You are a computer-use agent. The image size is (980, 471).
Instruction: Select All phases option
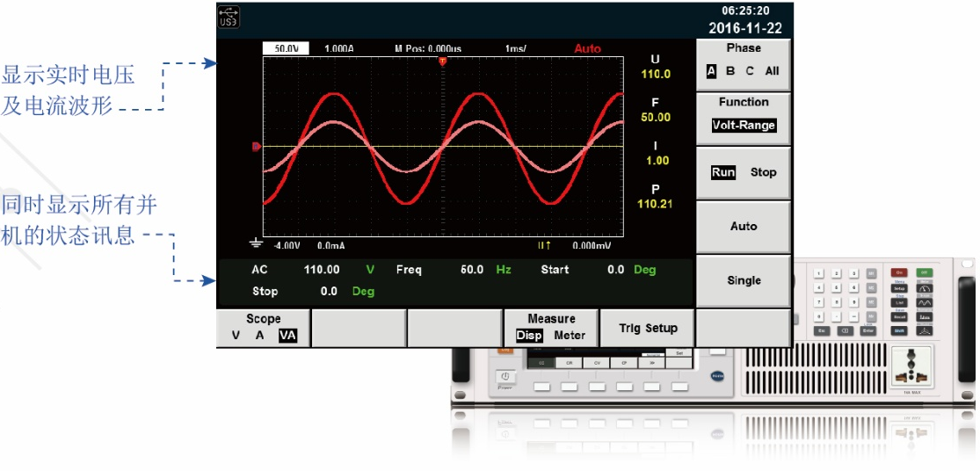click(x=771, y=72)
